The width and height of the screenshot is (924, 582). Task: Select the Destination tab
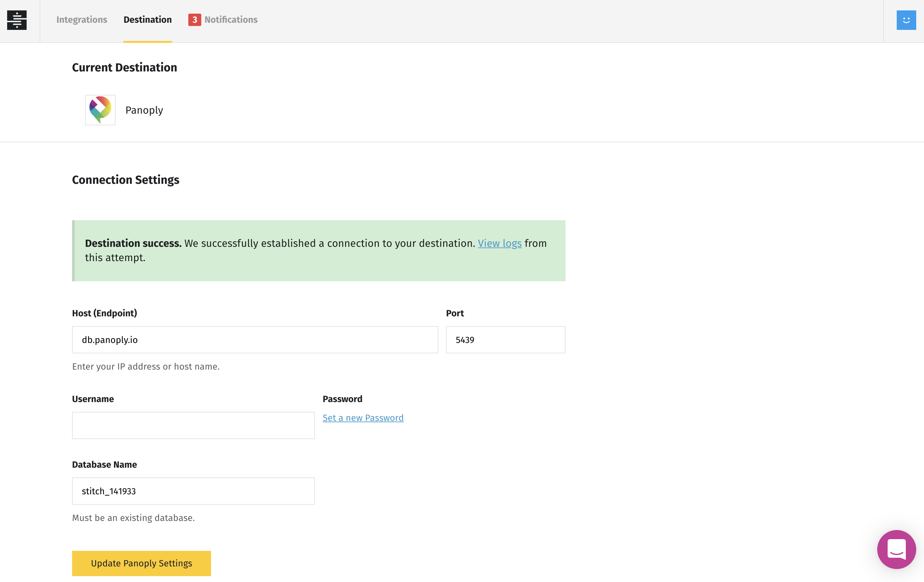coord(148,19)
